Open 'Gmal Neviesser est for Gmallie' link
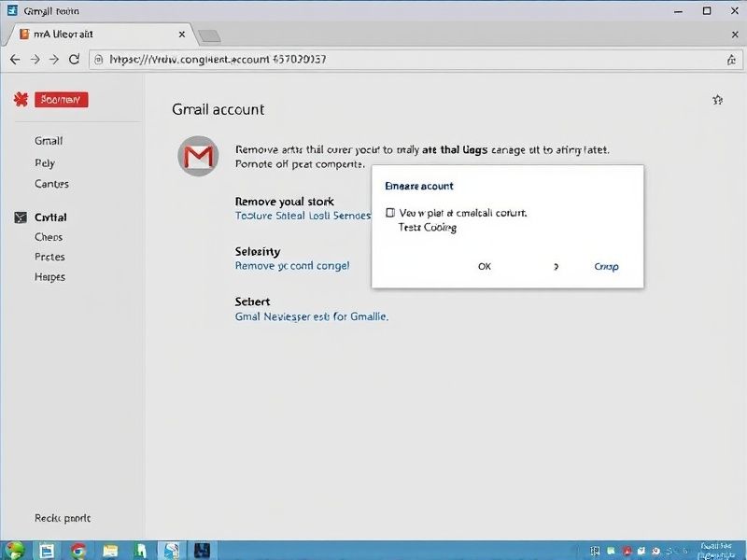 pos(312,316)
